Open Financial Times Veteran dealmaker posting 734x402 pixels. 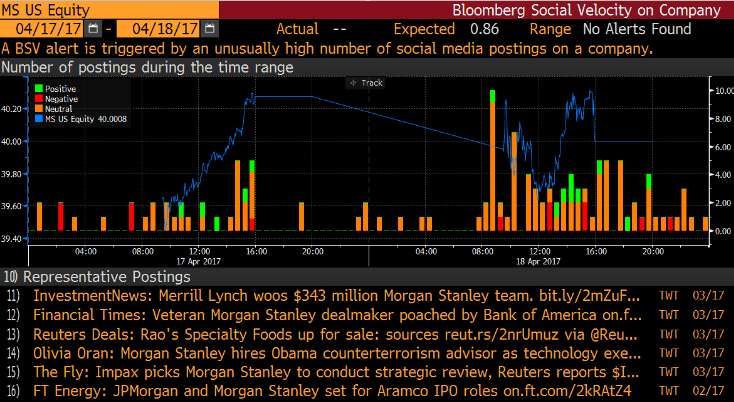(338, 315)
